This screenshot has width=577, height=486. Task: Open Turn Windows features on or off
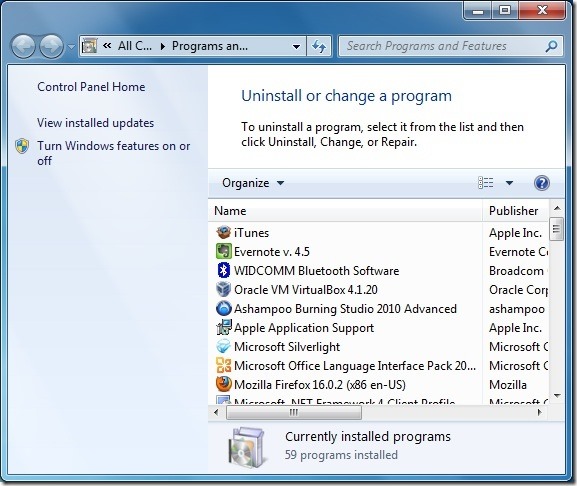coord(114,153)
